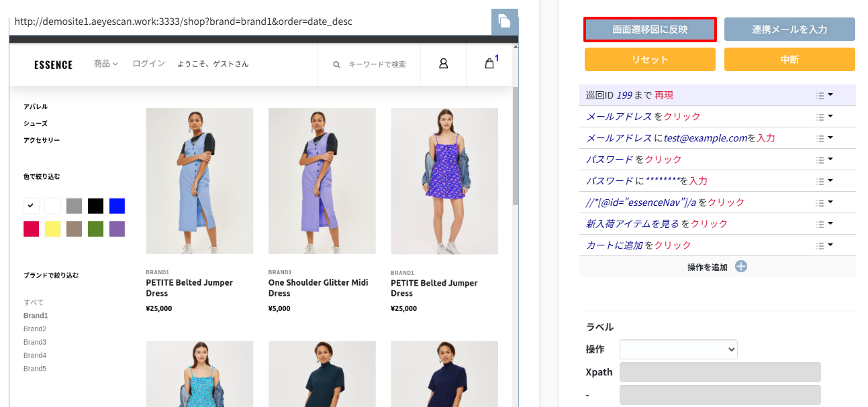
Task: Open the 操作 dropdown under ラベル
Action: coord(678,349)
